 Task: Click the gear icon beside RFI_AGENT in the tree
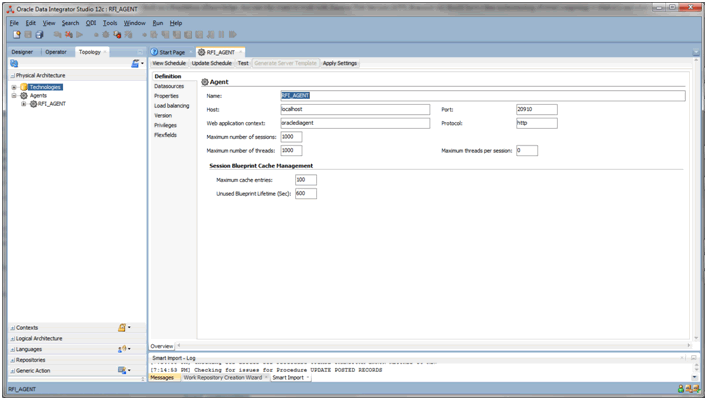pos(33,104)
